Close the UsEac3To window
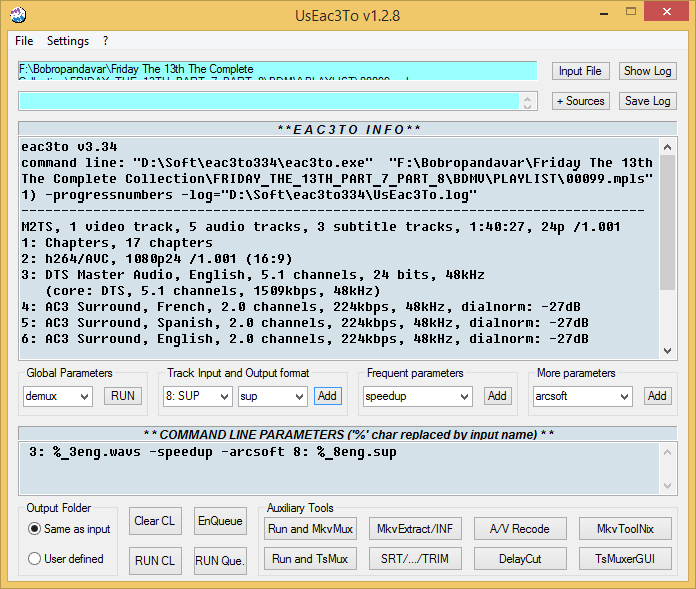The width and height of the screenshot is (696, 589). click(x=666, y=12)
